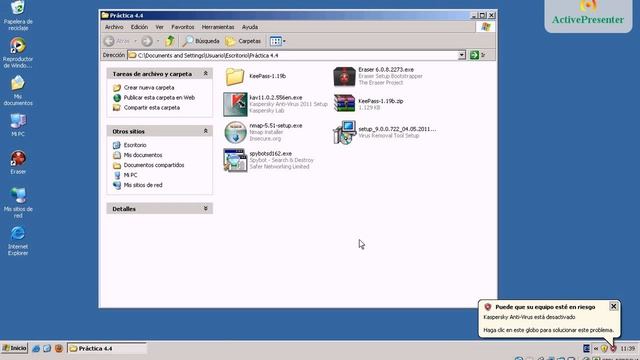Select the file name KeePass-1.19b.zip
The height and width of the screenshot is (360, 640).
(x=381, y=101)
